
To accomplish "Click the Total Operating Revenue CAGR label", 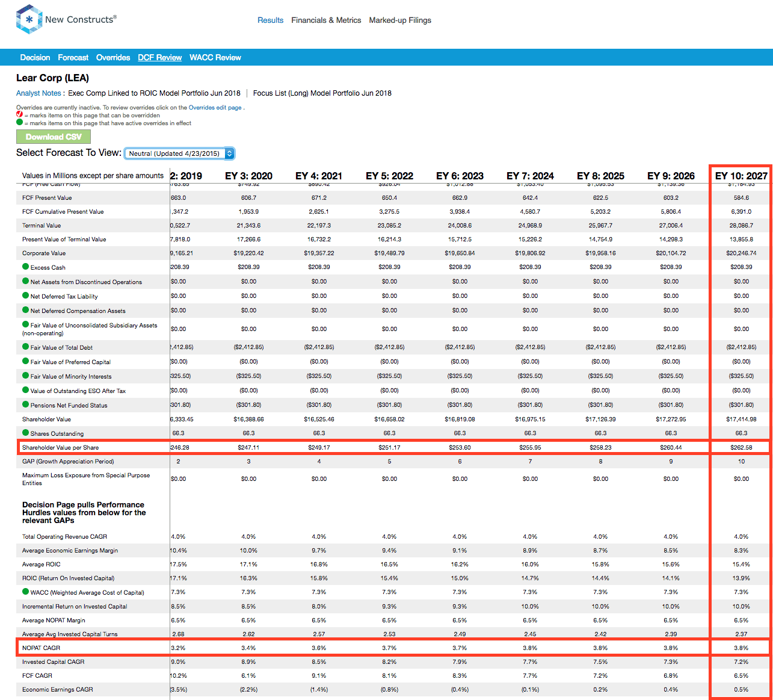I will [x=64, y=537].
